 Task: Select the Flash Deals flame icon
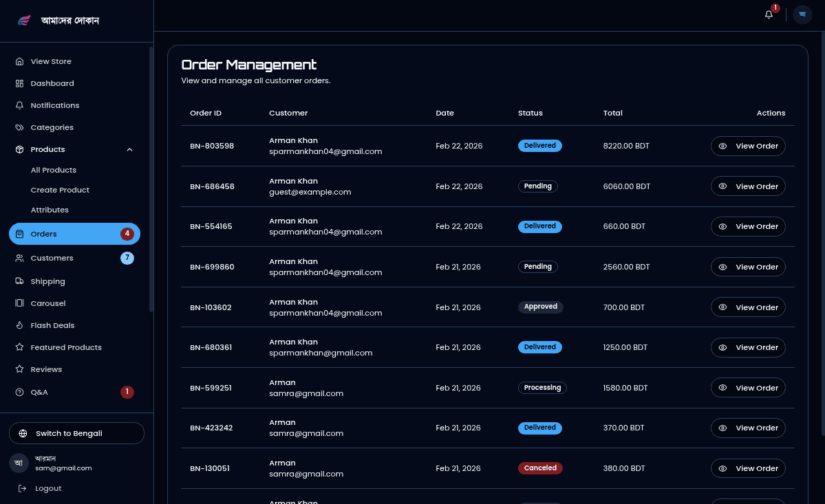pyautogui.click(x=19, y=325)
